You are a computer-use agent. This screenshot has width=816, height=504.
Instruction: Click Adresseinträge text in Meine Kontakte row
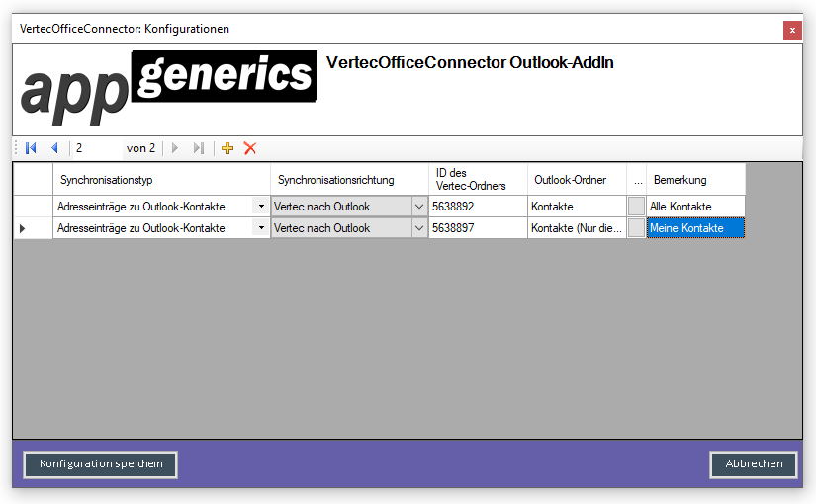(x=141, y=228)
